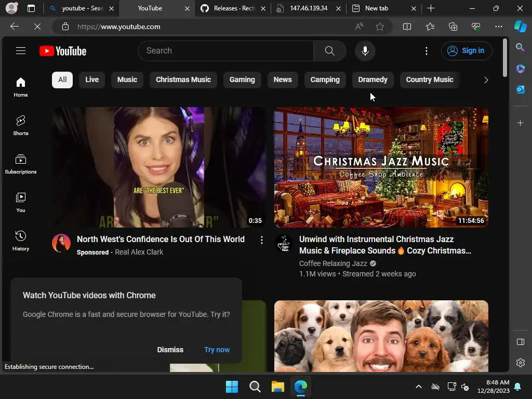Open Shorts in the sidebar

click(21, 126)
